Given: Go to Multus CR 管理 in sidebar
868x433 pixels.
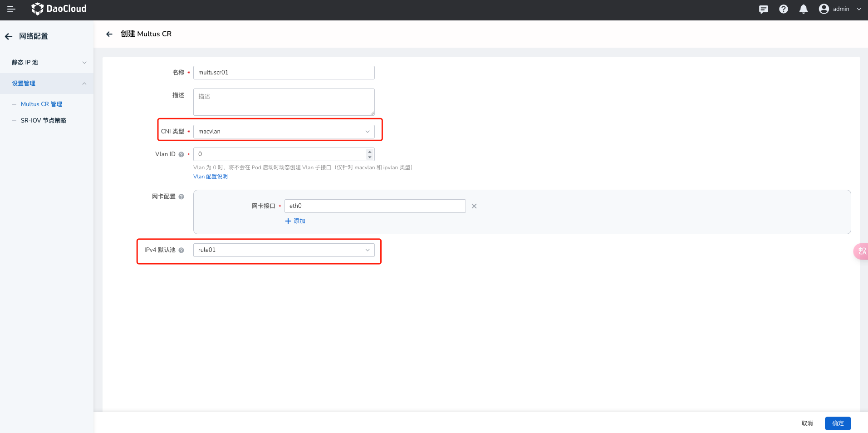Looking at the screenshot, I should click(x=41, y=104).
